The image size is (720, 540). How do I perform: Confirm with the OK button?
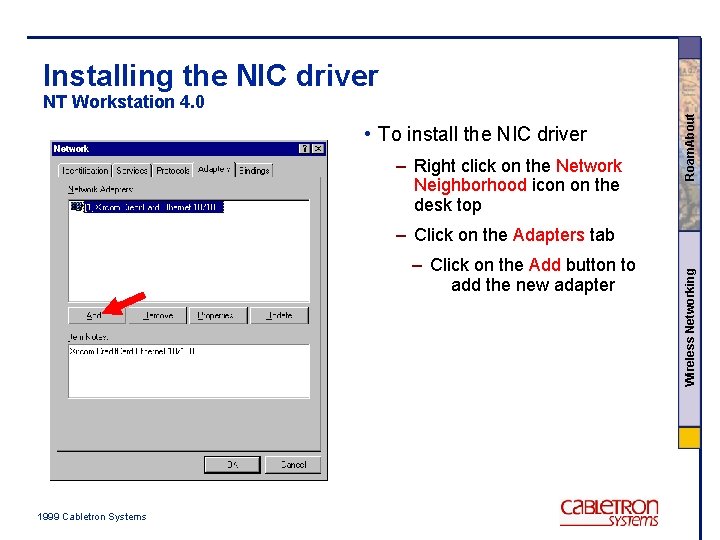pyautogui.click(x=232, y=465)
